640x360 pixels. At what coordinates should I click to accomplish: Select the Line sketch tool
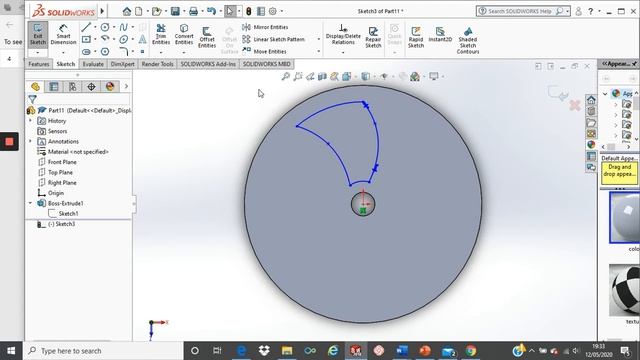(86, 27)
